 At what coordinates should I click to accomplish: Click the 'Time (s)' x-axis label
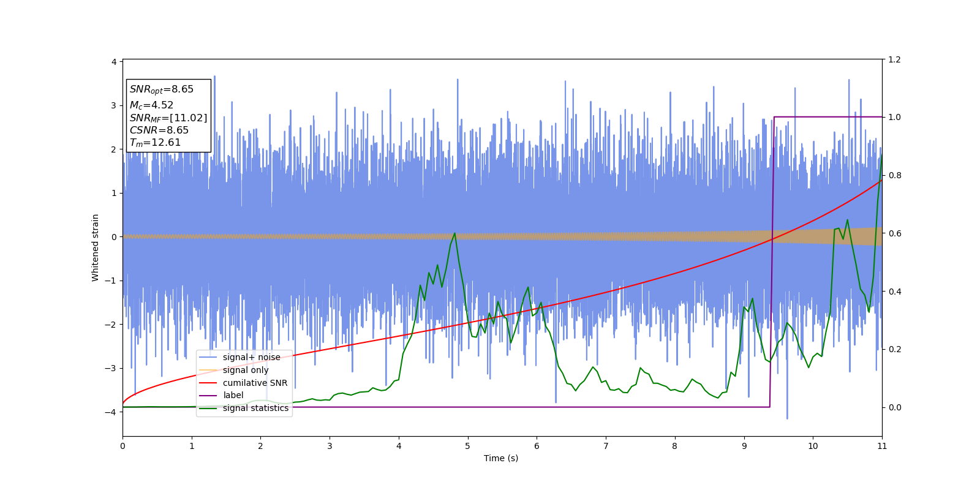tap(501, 458)
